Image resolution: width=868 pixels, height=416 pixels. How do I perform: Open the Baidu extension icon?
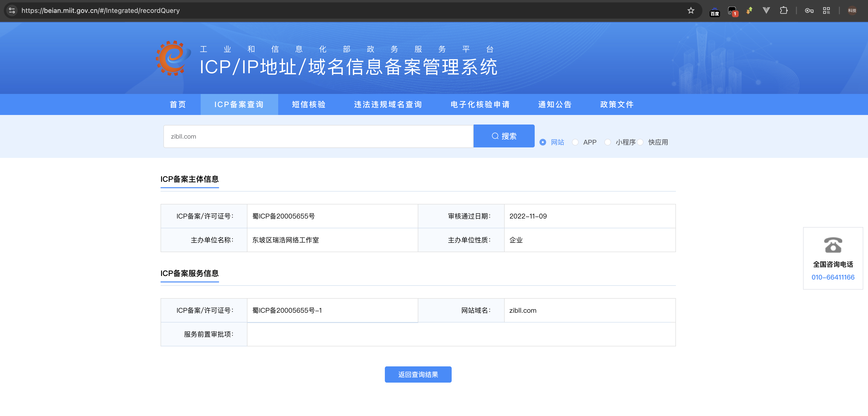pos(714,11)
